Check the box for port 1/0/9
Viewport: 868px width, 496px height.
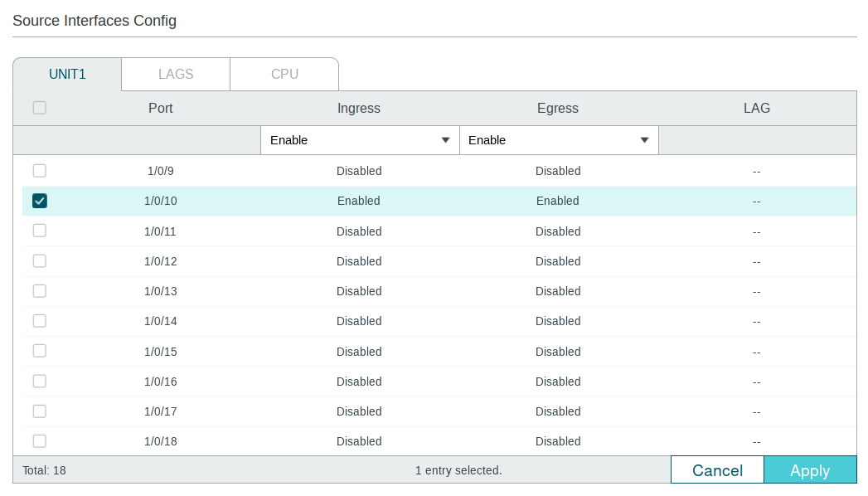click(39, 171)
